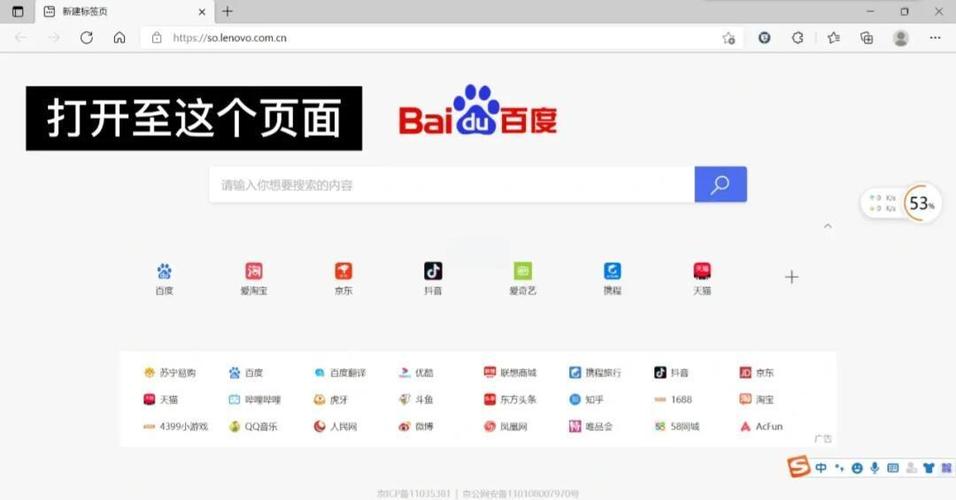
Task: Open the 爱奇艺 shortcut tile
Action: point(523,277)
